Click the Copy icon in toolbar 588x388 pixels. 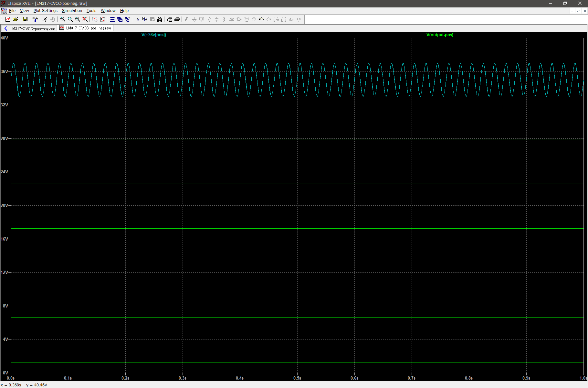pyautogui.click(x=145, y=19)
